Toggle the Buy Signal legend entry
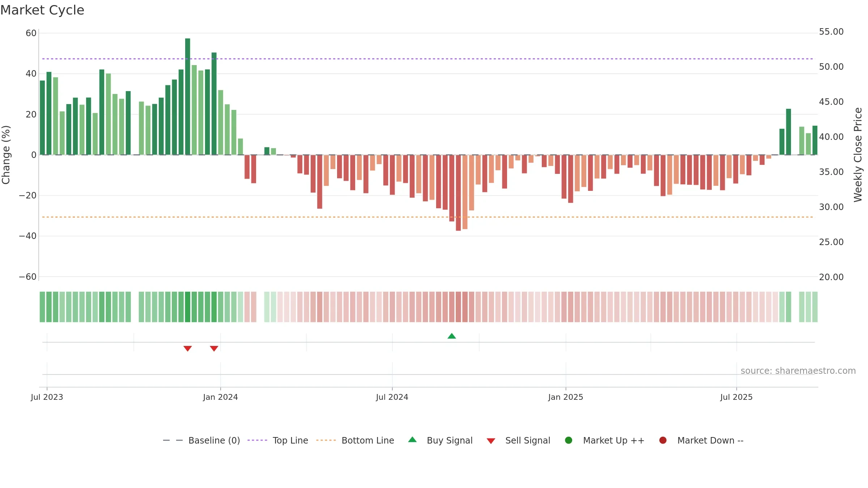 click(440, 440)
